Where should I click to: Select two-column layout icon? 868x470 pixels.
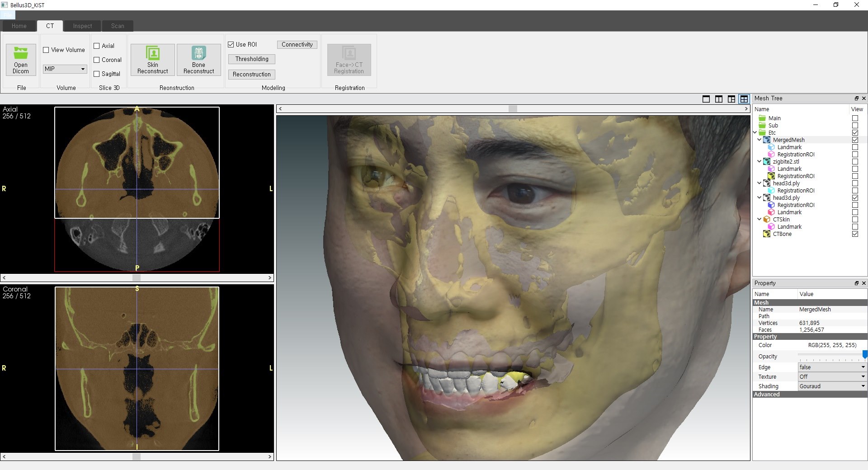tap(719, 99)
